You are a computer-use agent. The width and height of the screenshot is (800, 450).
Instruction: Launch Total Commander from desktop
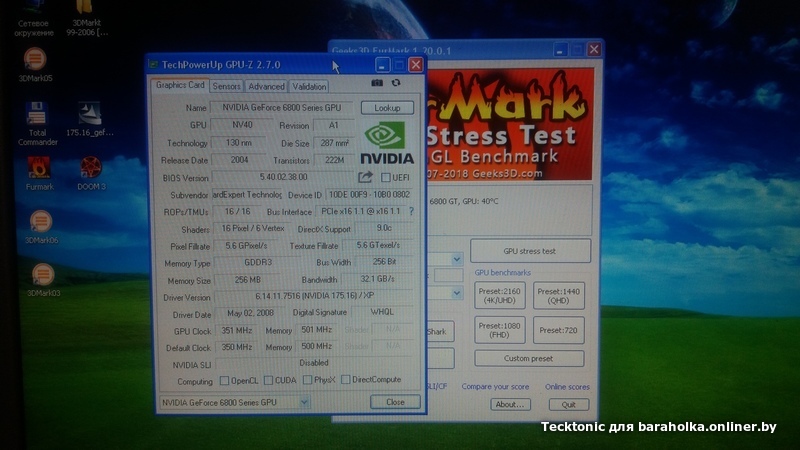coord(37,124)
